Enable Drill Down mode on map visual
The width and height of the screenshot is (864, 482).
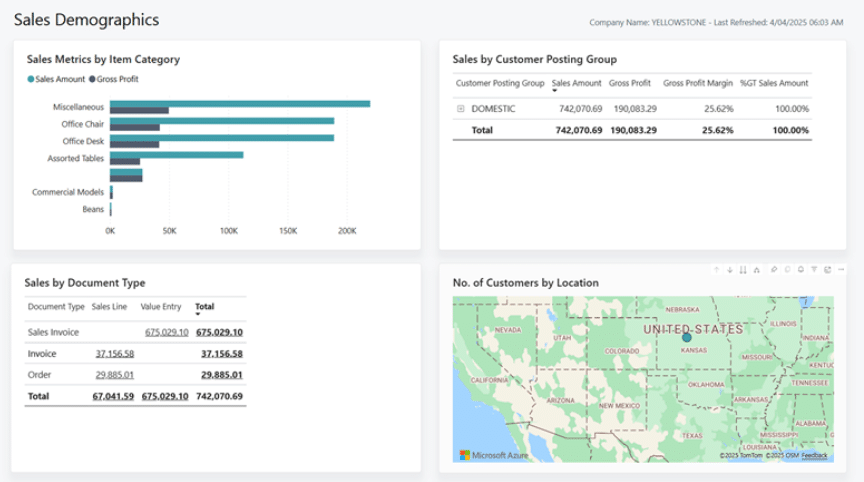point(730,270)
